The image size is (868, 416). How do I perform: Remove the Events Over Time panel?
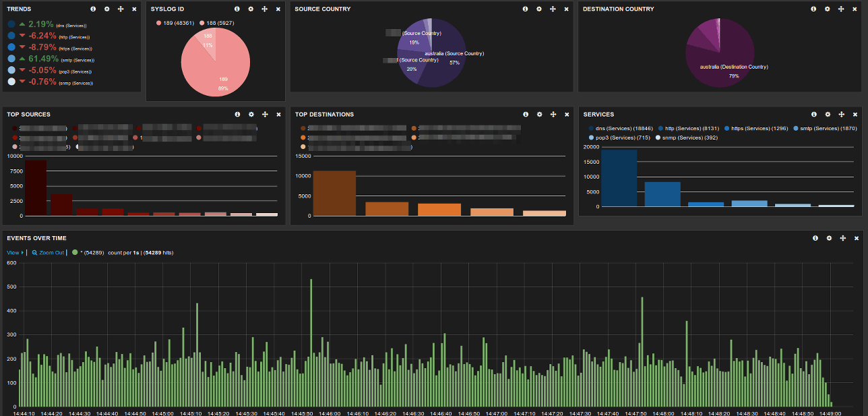pyautogui.click(x=857, y=238)
